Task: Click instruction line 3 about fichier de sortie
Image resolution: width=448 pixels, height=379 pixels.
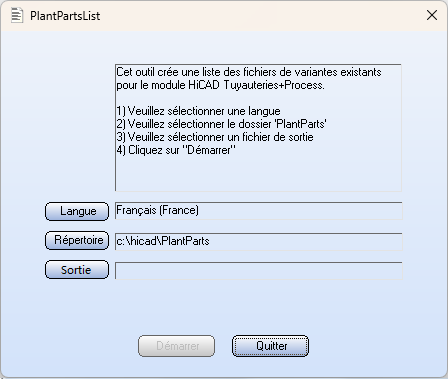Action: pyautogui.click(x=215, y=137)
